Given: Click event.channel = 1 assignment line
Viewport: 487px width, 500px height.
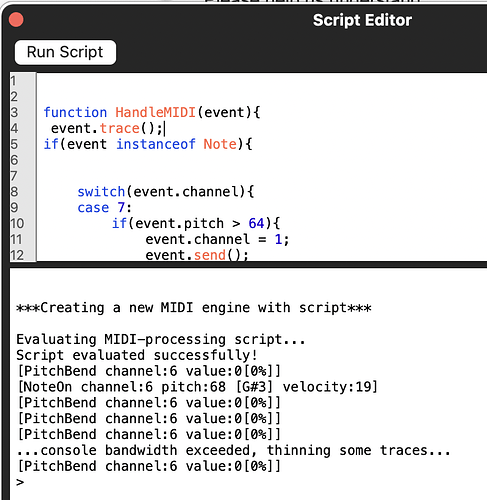Looking at the screenshot, I should click(x=217, y=239).
